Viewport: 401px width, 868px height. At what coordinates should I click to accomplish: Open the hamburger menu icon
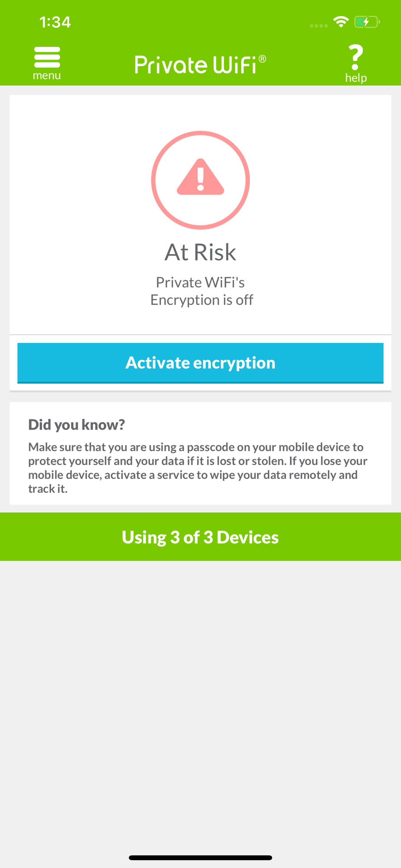[47, 57]
